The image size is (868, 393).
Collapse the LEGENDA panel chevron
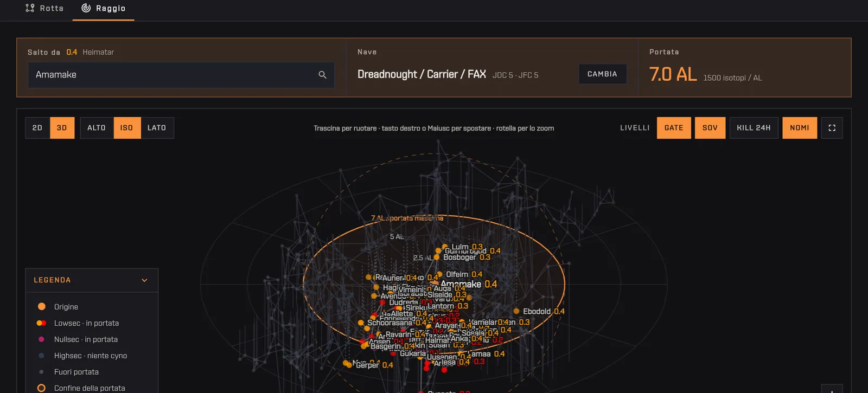(x=144, y=280)
